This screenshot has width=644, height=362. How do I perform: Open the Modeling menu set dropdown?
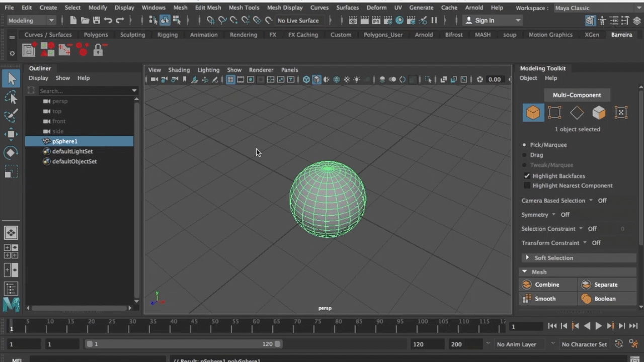[31, 21]
